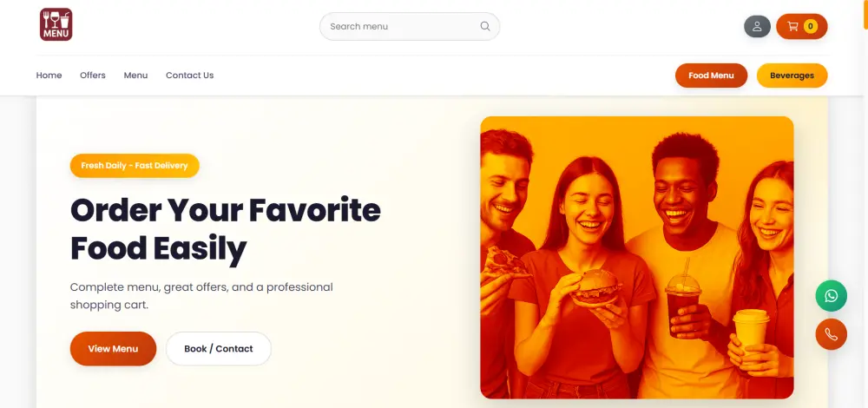Screen dimensions: 868x408
Task: Click the Order Your Favorite Food Easily heading
Action: [x=225, y=229]
